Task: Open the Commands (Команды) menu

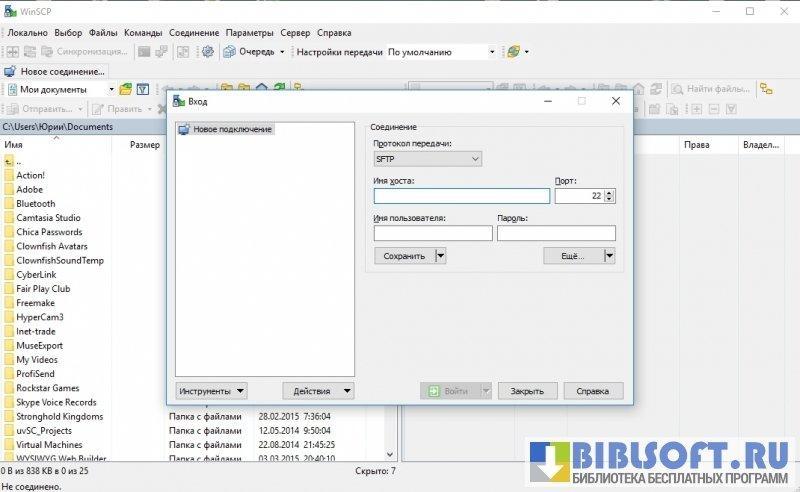Action: click(143, 33)
